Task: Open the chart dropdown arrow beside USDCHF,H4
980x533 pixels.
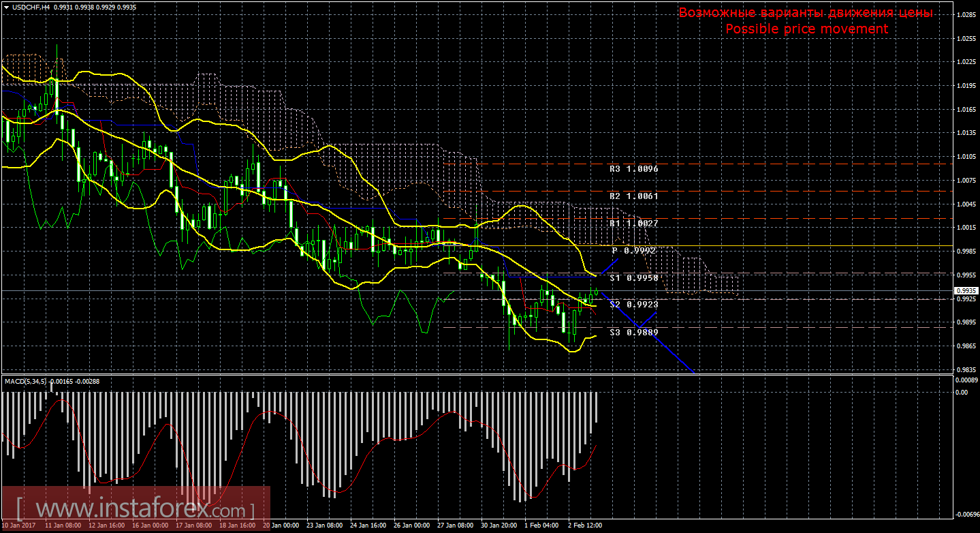Action: (6, 6)
